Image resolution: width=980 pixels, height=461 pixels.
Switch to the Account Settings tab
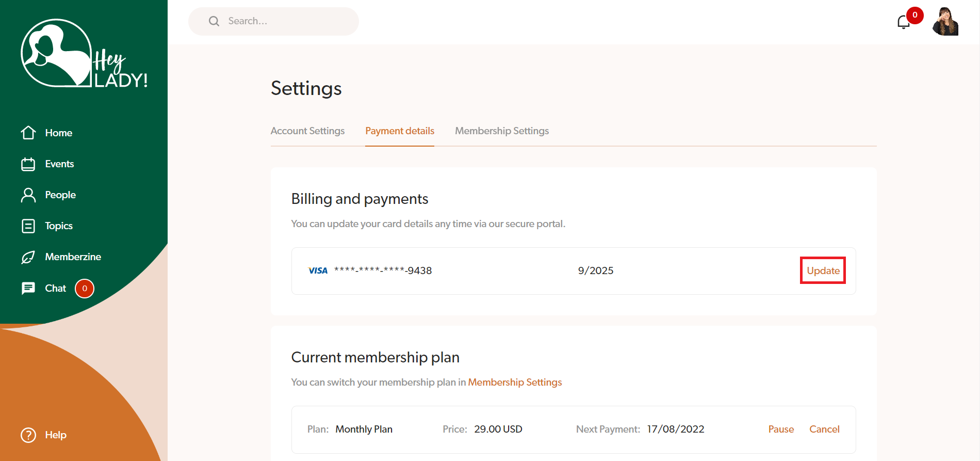point(307,131)
